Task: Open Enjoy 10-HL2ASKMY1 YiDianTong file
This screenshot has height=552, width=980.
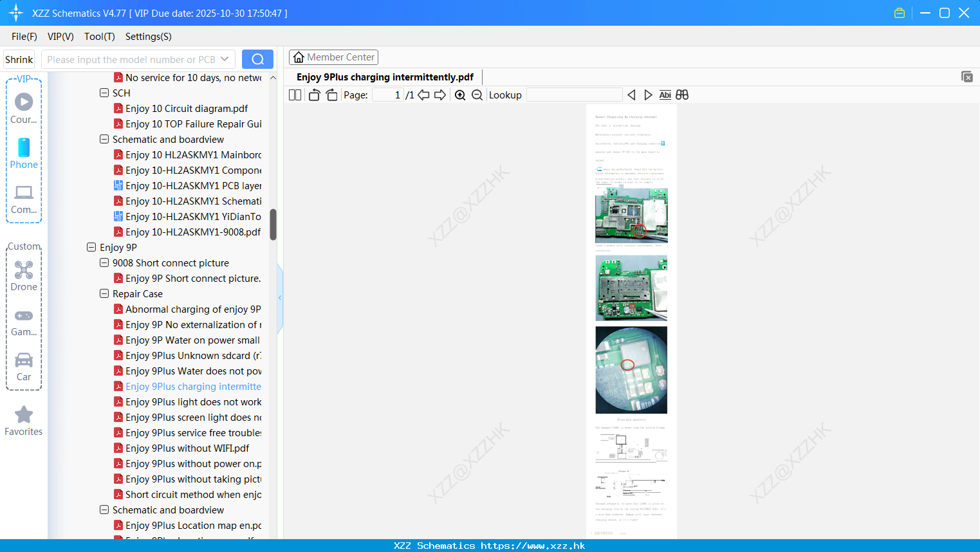Action: tap(188, 216)
